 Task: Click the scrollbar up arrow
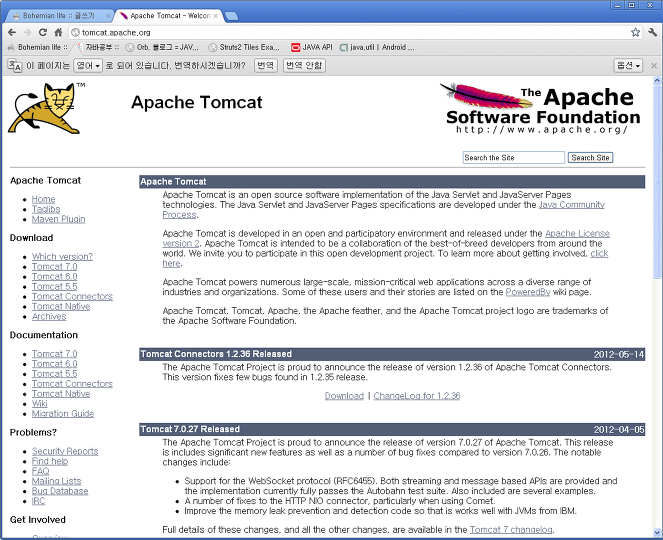point(657,80)
